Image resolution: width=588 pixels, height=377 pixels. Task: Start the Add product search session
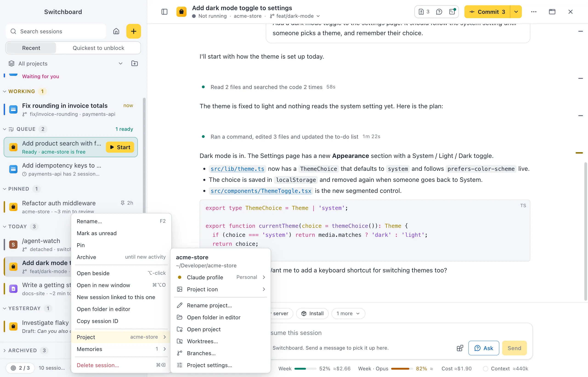click(x=120, y=147)
